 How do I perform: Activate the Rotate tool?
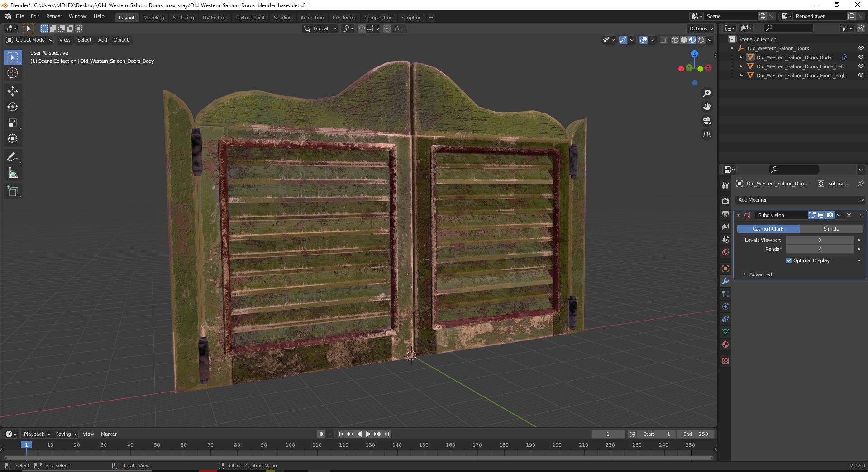(13, 107)
